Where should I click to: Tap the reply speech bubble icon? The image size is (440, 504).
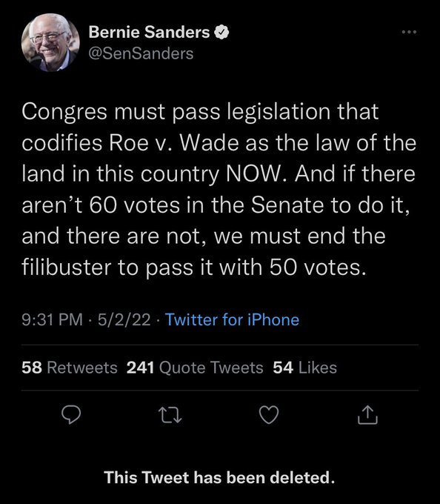click(x=71, y=415)
